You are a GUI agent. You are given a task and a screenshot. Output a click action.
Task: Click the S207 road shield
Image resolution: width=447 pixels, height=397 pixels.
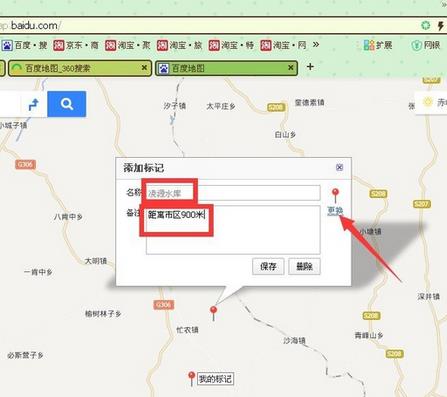pyautogui.click(x=422, y=204)
